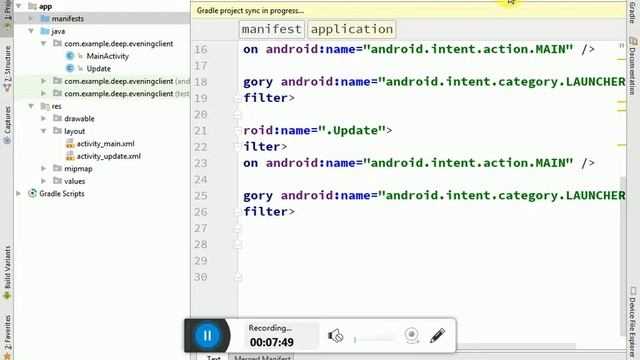This screenshot has height=360, width=640.
Task: Open the Gradle side panel
Action: pos(633,12)
